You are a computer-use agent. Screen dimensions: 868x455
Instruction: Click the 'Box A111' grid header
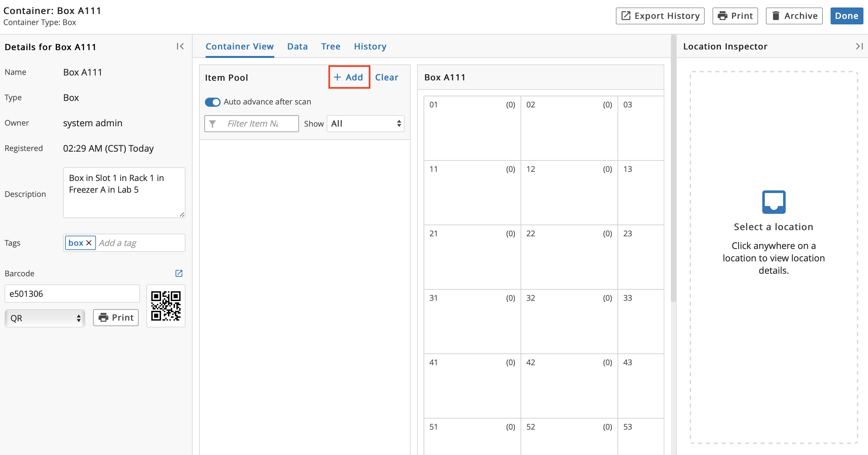tap(445, 77)
